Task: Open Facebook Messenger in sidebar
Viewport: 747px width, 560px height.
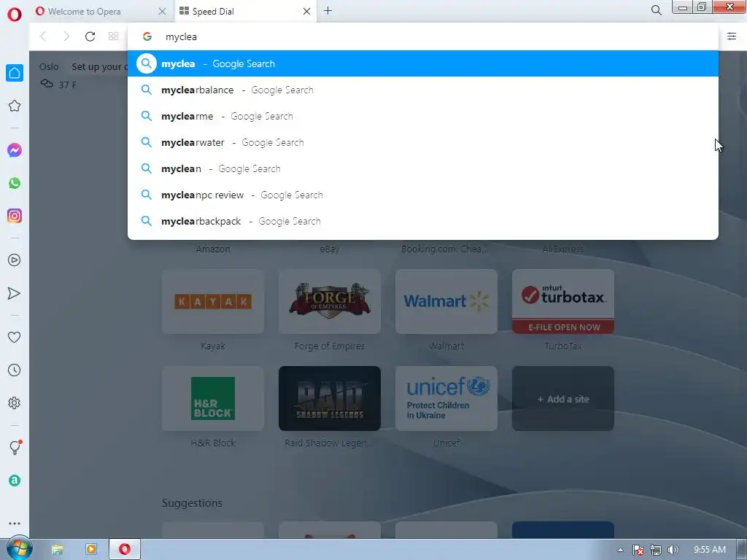Action: pos(15,150)
